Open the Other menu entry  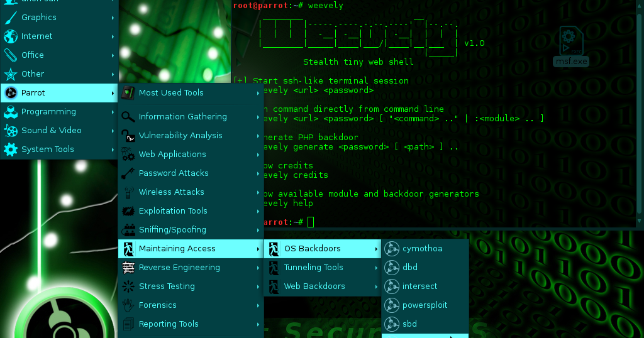(59, 74)
